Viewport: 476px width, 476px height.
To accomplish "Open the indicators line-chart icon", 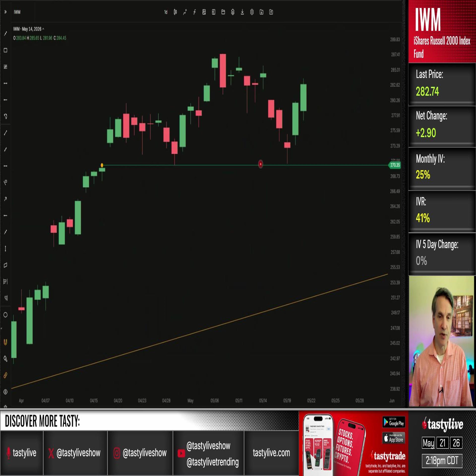I will [x=185, y=12].
